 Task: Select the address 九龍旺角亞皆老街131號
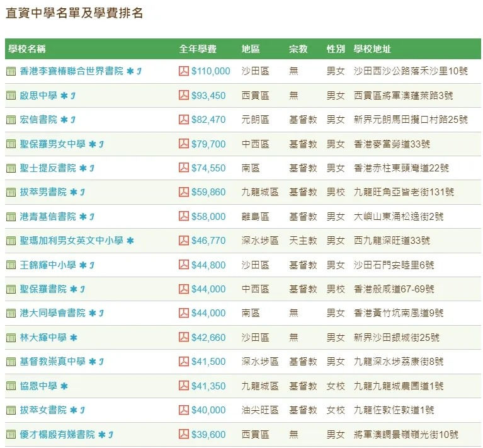[x=404, y=192]
